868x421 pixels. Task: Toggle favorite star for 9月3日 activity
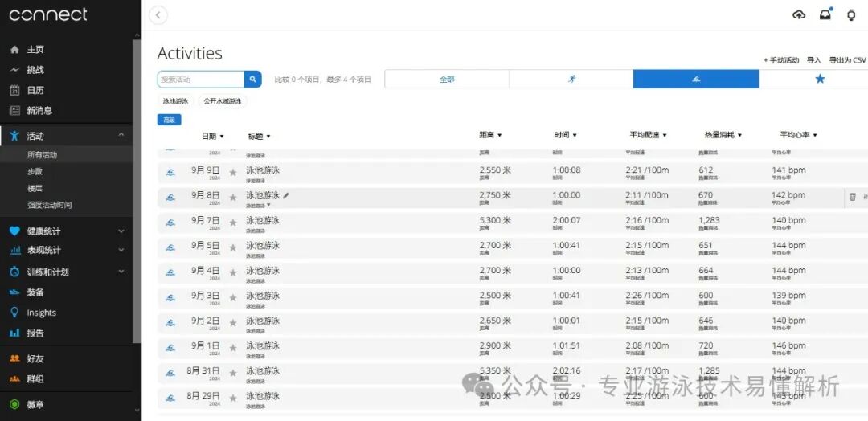pyautogui.click(x=233, y=298)
